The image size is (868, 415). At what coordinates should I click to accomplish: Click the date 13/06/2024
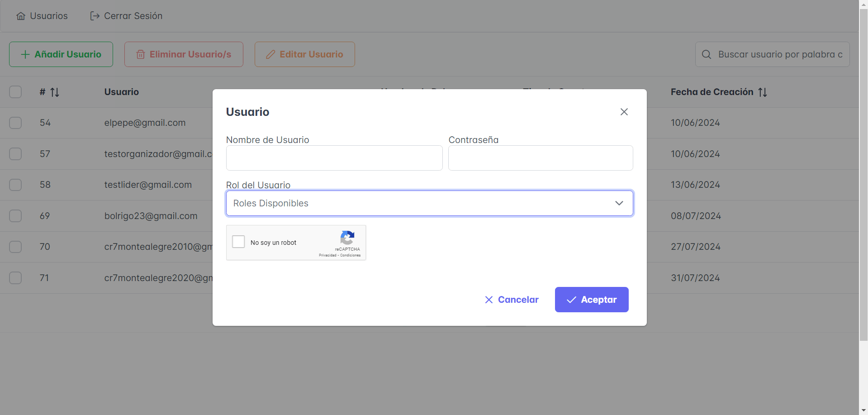(x=695, y=185)
